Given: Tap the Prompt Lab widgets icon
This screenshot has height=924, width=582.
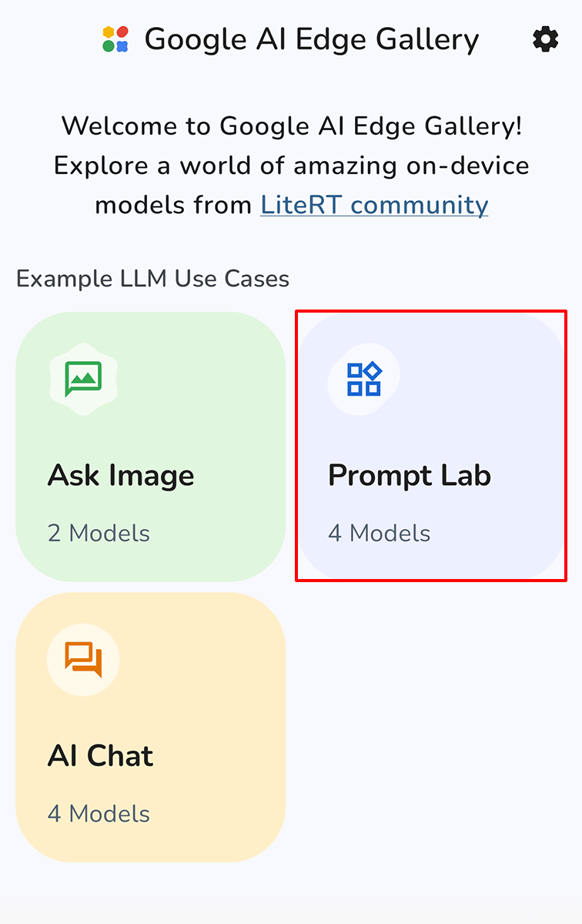Looking at the screenshot, I should [363, 379].
